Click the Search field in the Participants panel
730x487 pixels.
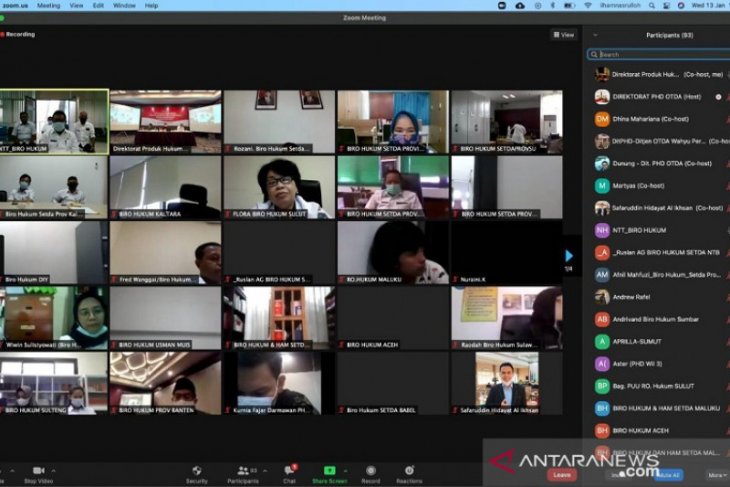coord(659,54)
